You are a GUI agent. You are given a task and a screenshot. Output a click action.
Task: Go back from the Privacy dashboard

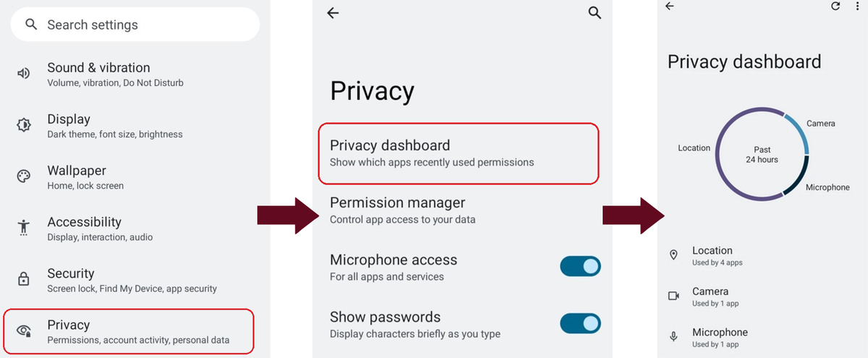coord(670,6)
